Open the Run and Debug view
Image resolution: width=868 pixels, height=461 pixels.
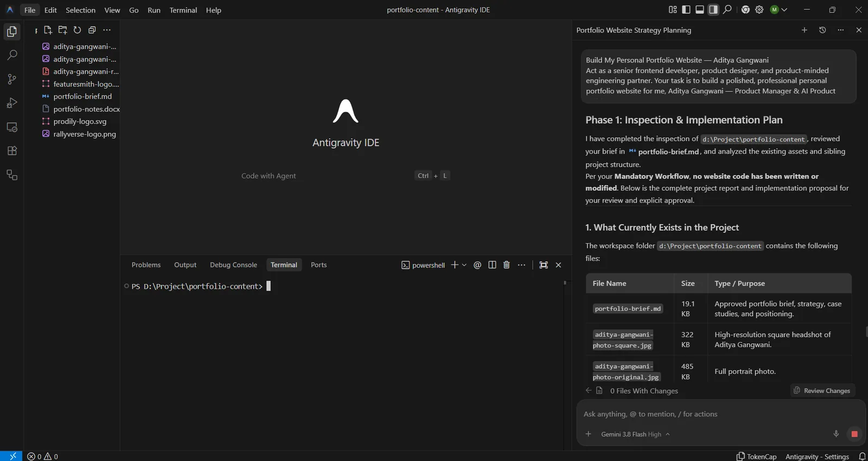12,103
